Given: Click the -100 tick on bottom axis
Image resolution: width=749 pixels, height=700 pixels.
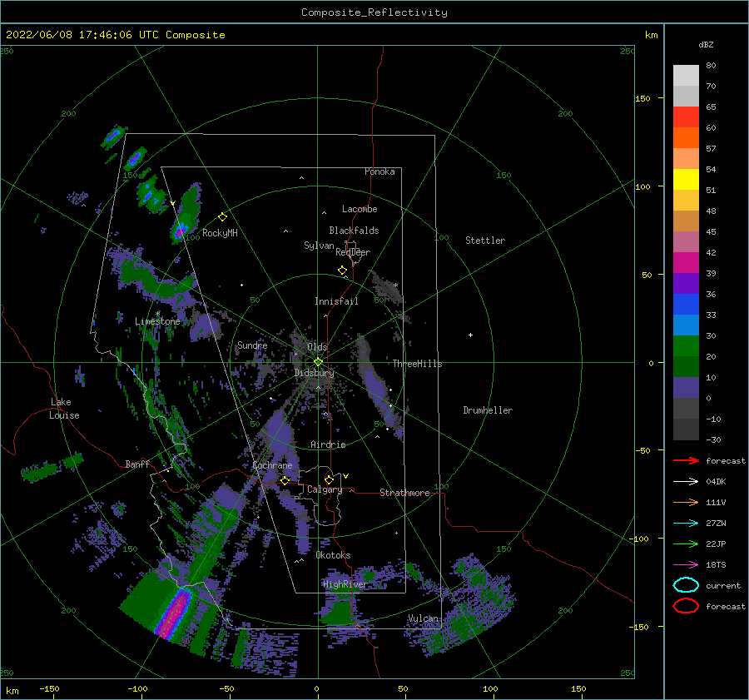Looking at the screenshot, I should pyautogui.click(x=137, y=689).
